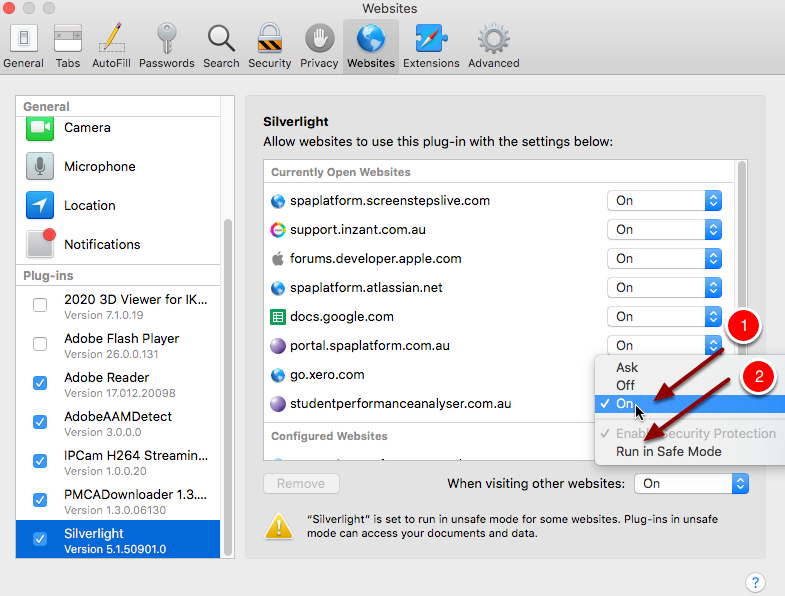Image resolution: width=785 pixels, height=596 pixels.
Task: Enable the Adobe Flash Player checkbox
Action: [x=40, y=344]
